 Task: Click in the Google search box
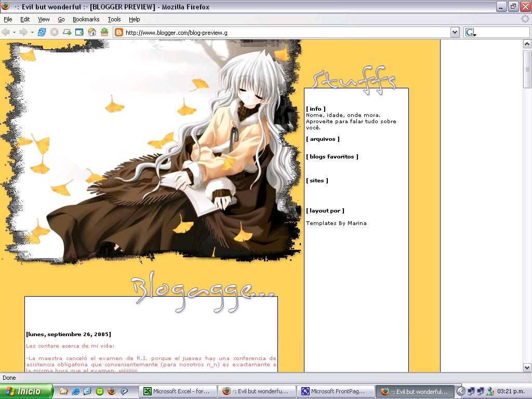click(x=502, y=32)
